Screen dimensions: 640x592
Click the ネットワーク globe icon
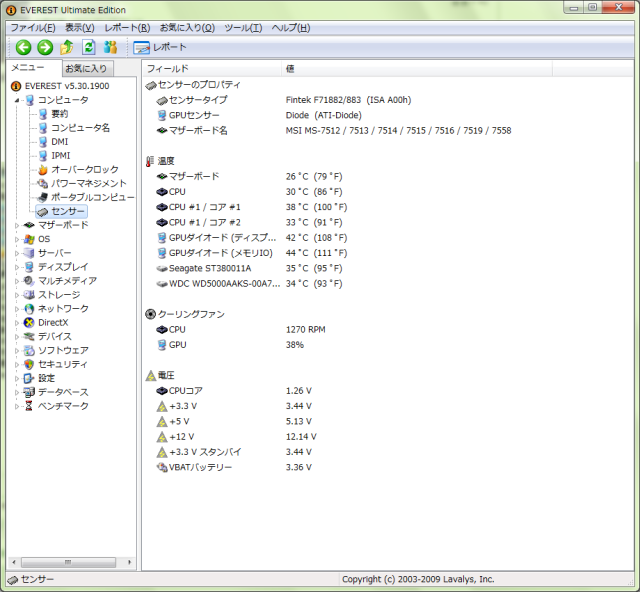29,309
